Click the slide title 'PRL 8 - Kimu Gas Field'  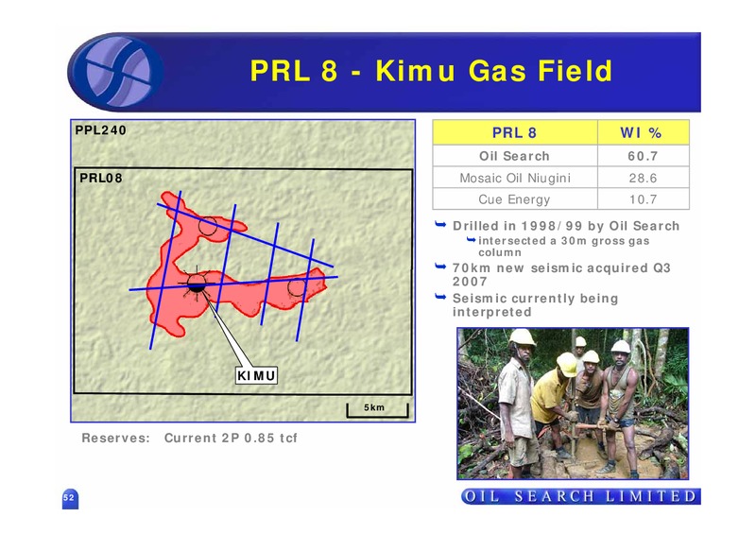point(431,71)
